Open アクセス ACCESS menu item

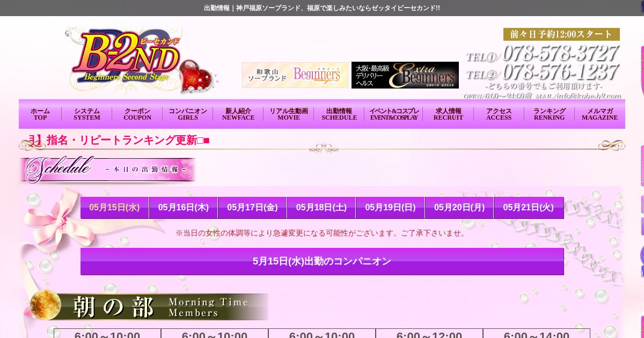tap(499, 114)
